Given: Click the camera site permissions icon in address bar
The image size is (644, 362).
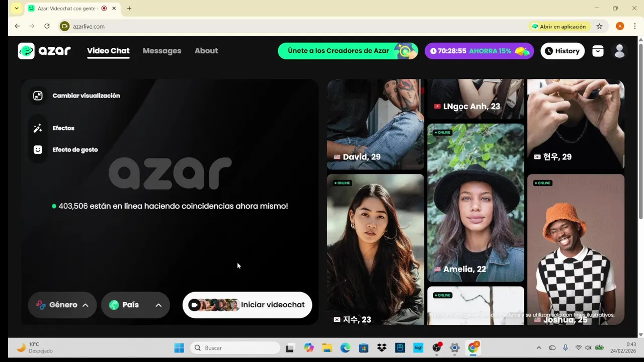Looking at the screenshot, I should click(64, 26).
